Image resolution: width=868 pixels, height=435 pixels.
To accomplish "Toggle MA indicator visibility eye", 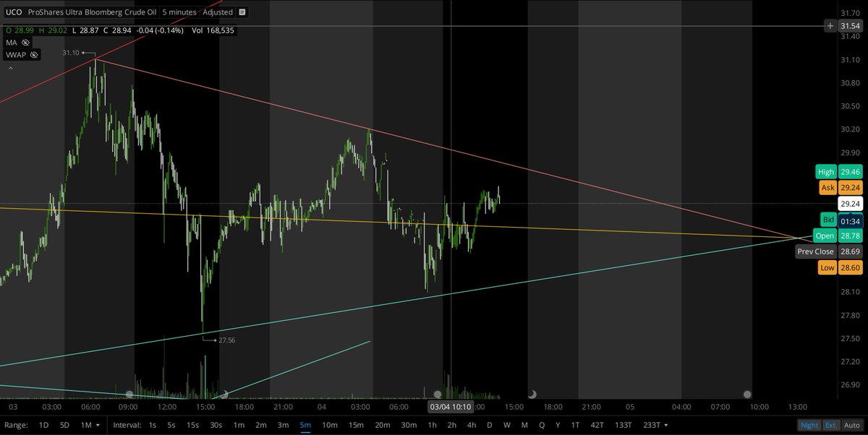I will pos(25,43).
